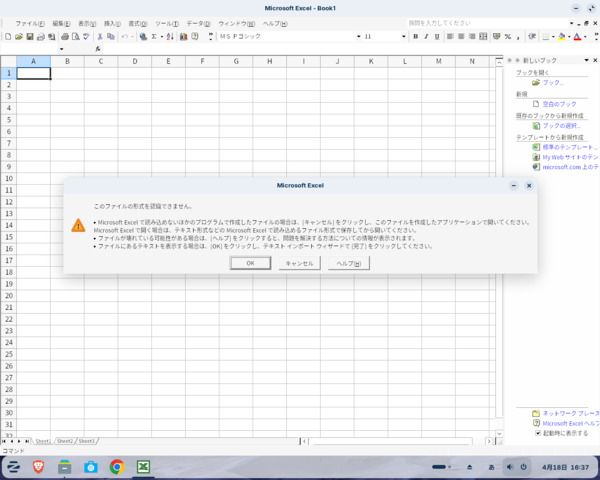Screen dimensions: 600x480
Task: Click the Insert Function fx button
Action: tap(98, 49)
